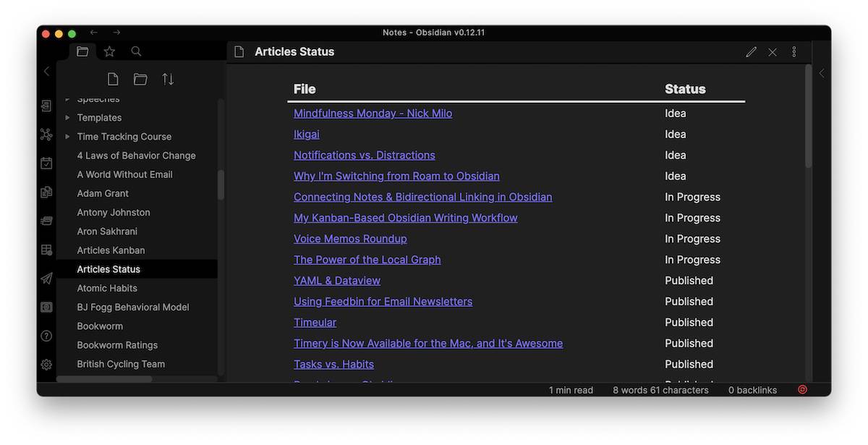Collapse the left sidebar with the arrow
Viewport: 868px width, 445px height.
46,71
